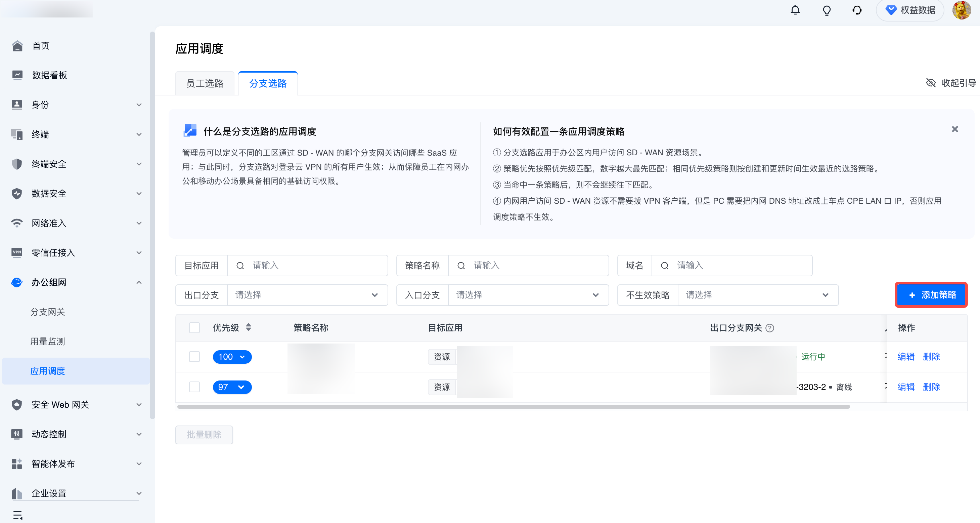Click the notification bell icon
980x523 pixels.
point(795,10)
